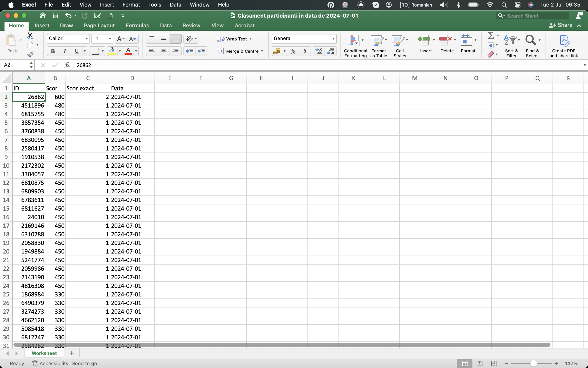The image size is (588, 368).
Task: Switch to Page Layout view in the status bar
Action: click(x=479, y=363)
